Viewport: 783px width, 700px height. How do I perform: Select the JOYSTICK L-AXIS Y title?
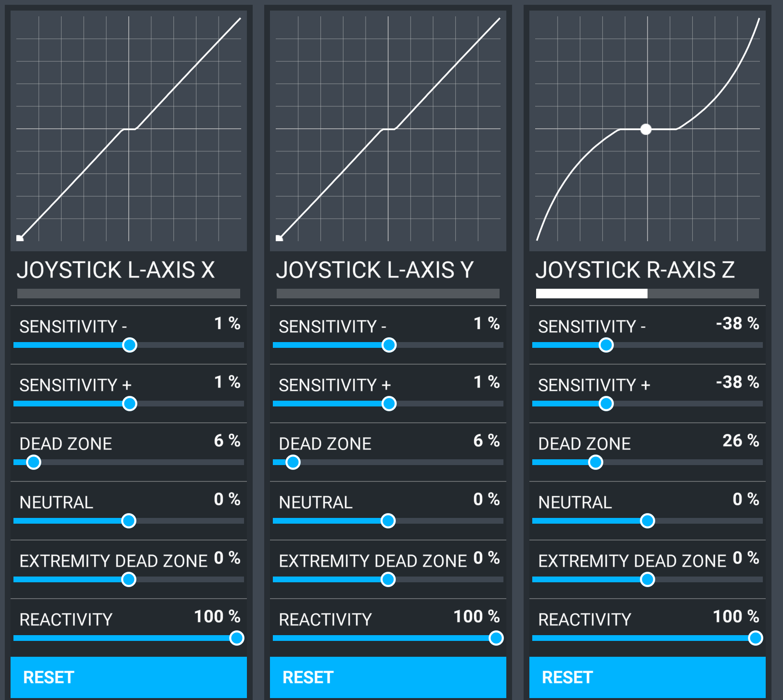point(375,270)
